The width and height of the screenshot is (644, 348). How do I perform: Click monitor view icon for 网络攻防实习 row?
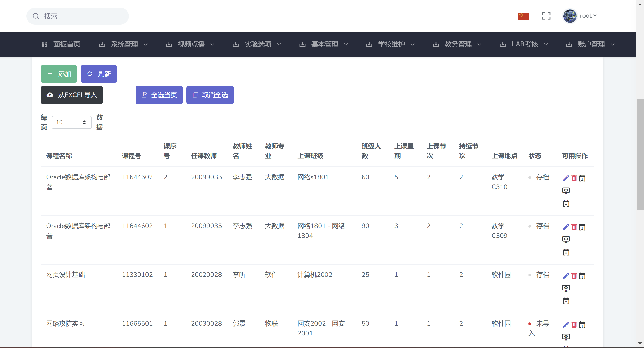coord(566,337)
